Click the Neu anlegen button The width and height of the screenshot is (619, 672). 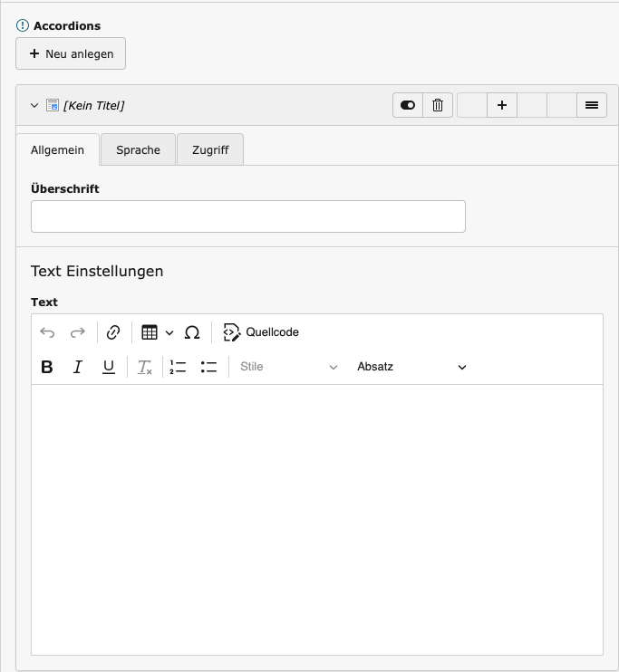coord(71,53)
